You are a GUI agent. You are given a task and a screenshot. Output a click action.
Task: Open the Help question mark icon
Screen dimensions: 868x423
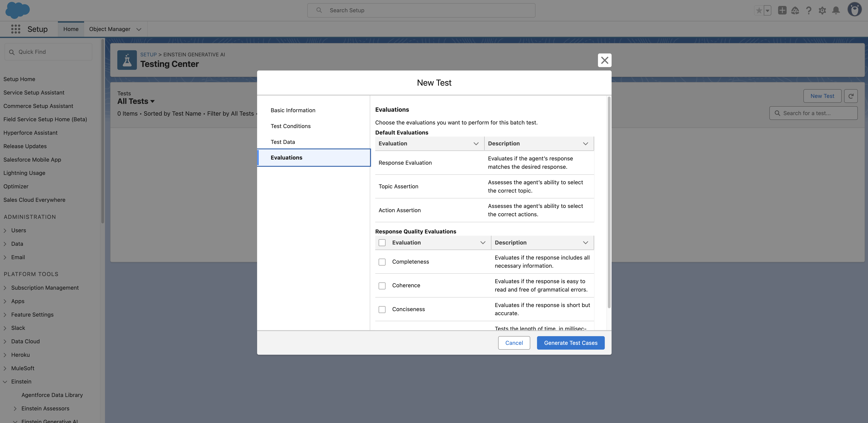click(809, 10)
